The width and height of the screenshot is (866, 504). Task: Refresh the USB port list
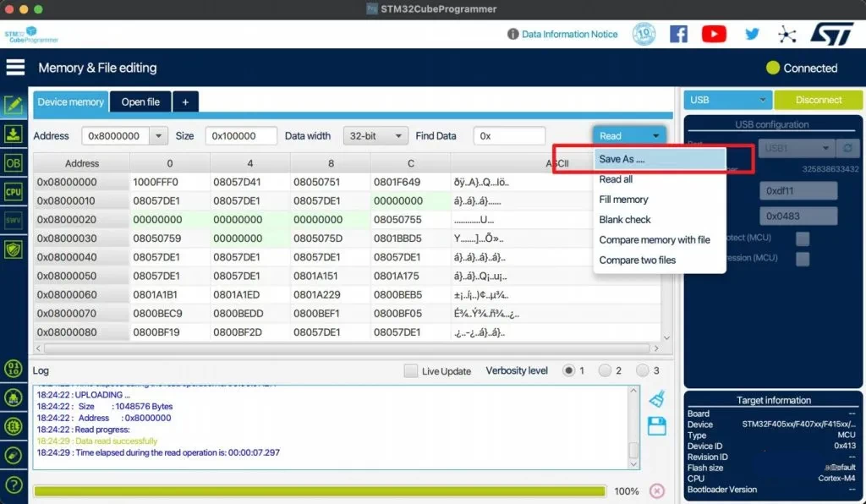click(847, 148)
